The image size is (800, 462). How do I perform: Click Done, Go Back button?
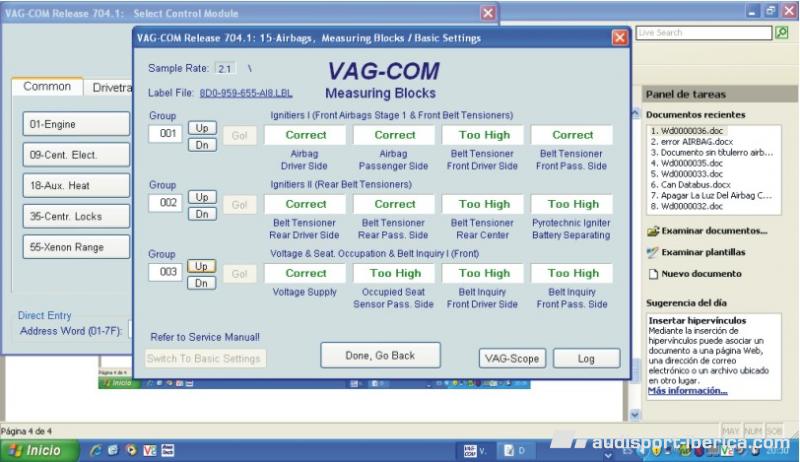point(380,355)
